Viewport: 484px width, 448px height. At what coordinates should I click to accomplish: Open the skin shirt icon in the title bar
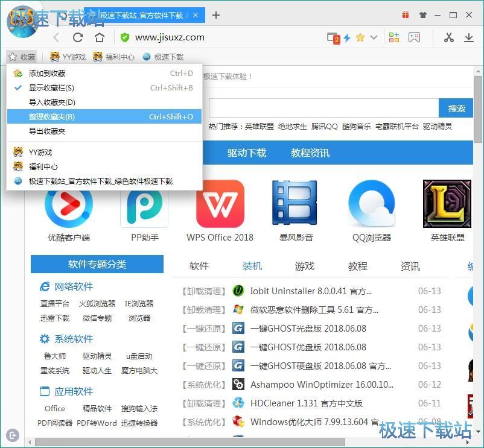(423, 15)
